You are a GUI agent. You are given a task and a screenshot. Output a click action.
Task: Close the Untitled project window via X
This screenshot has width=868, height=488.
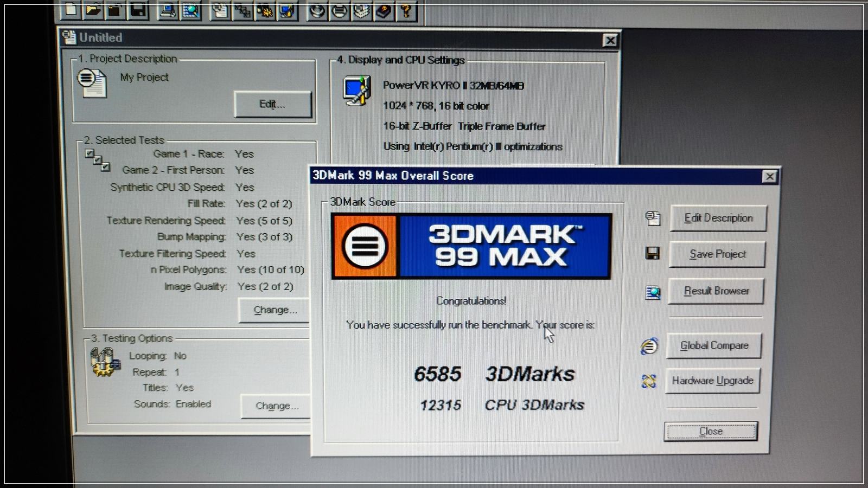[610, 40]
